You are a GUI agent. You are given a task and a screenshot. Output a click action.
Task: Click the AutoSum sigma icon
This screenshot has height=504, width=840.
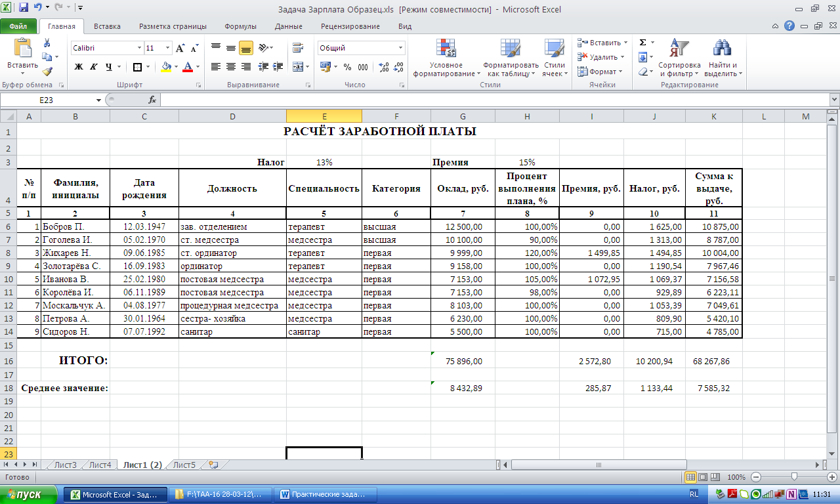point(642,42)
